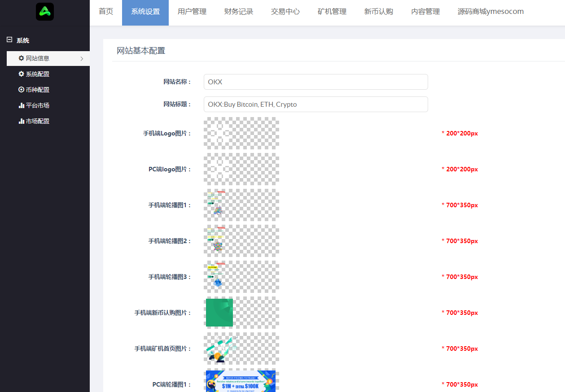Click the 手机端矿机首页图片 thumbnail
This screenshot has height=392, width=565.
pyautogui.click(x=241, y=348)
